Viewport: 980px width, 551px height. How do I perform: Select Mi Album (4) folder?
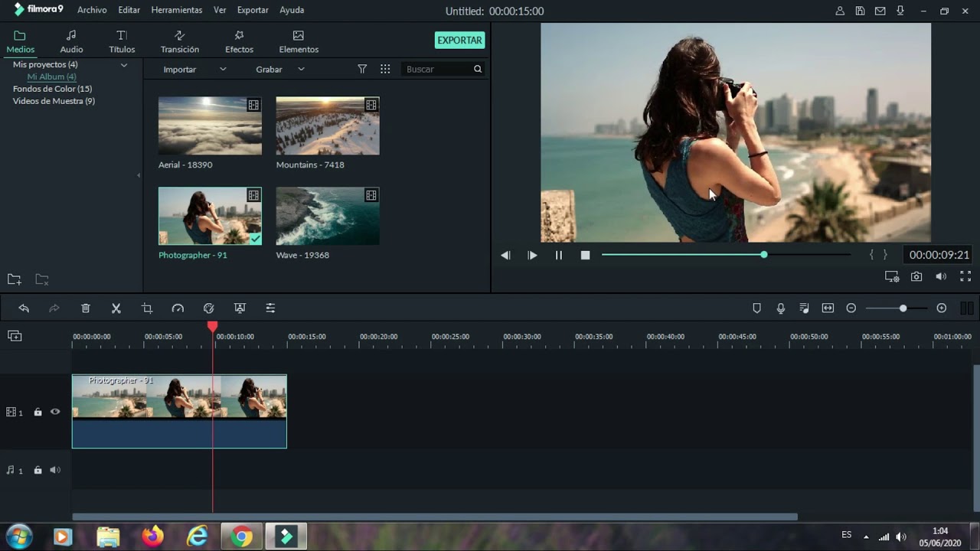point(51,77)
